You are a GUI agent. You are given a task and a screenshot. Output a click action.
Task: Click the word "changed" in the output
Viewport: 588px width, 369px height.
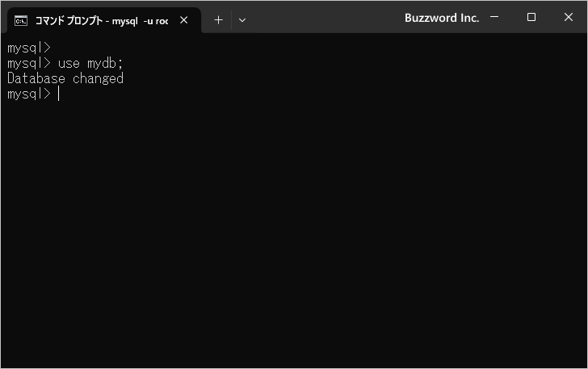[x=98, y=78]
